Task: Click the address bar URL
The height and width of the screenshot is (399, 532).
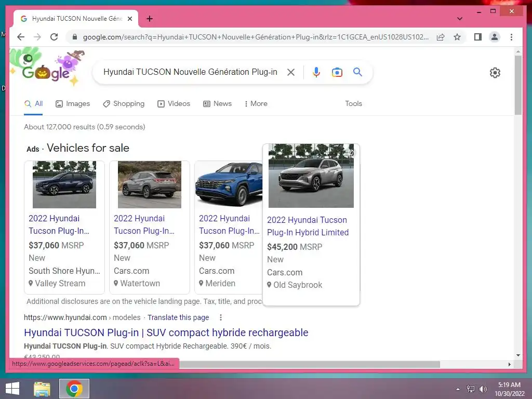Action: [x=256, y=37]
